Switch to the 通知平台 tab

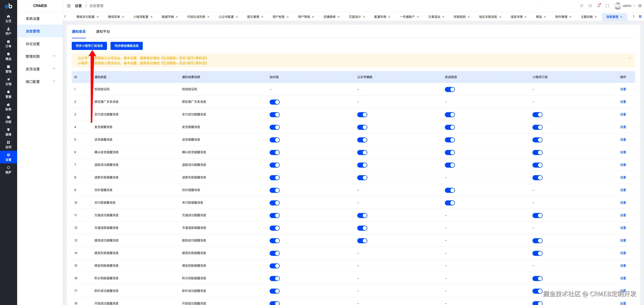(x=103, y=32)
